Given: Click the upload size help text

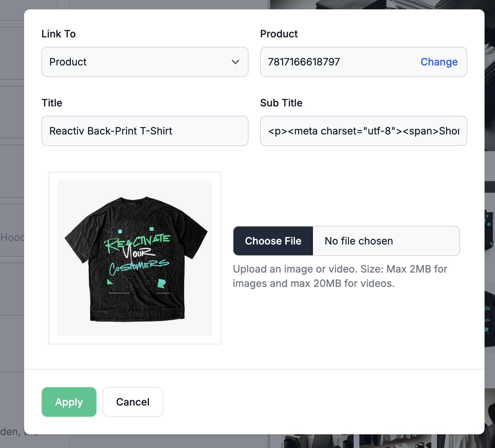Looking at the screenshot, I should point(340,276).
